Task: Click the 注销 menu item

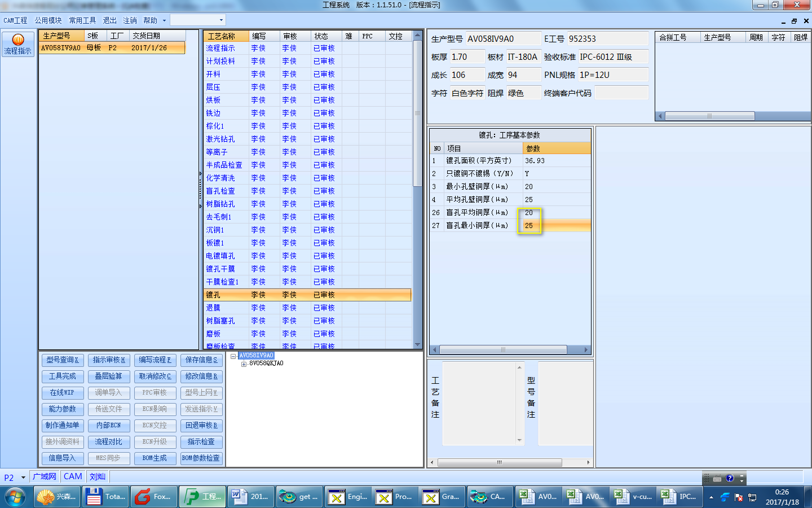Action: point(130,20)
